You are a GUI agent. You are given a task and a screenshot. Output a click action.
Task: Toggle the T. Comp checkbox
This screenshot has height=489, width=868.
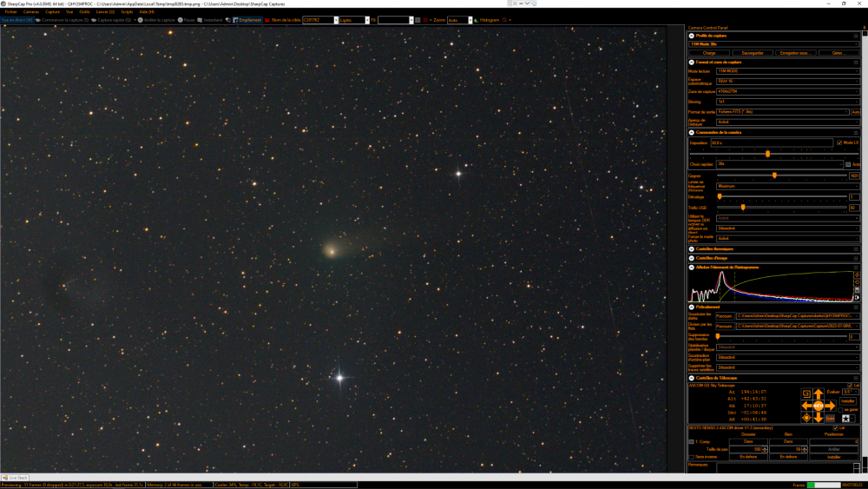tap(692, 441)
